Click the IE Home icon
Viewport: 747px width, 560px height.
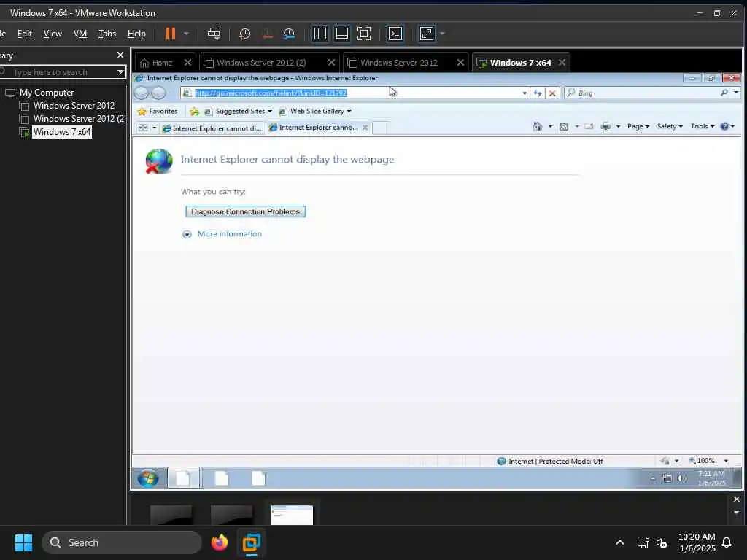(538, 126)
